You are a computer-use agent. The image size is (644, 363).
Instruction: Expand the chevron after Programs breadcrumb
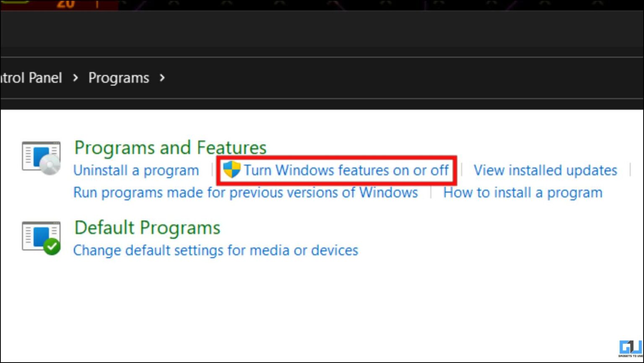[163, 78]
